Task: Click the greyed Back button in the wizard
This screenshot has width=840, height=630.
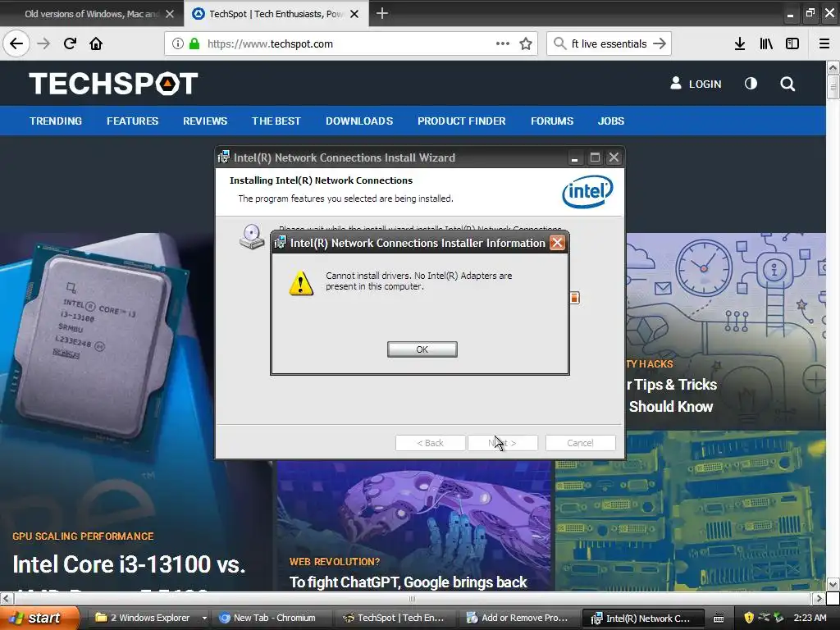Action: 430,443
